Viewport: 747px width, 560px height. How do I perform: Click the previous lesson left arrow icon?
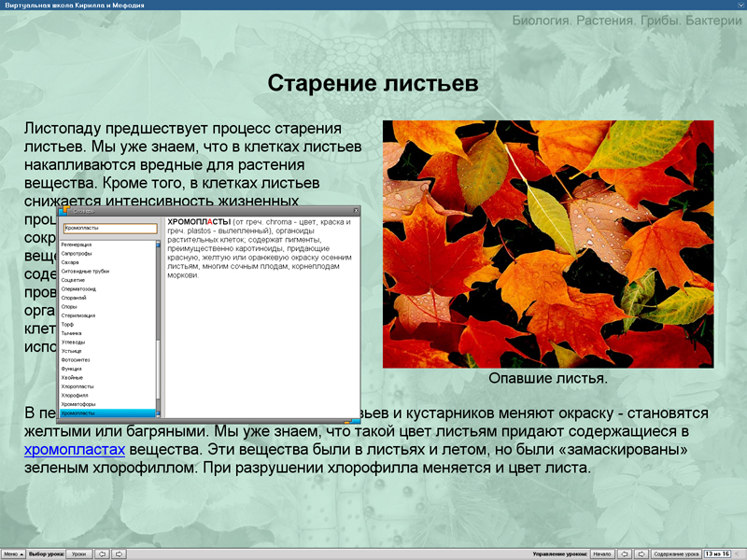click(103, 553)
